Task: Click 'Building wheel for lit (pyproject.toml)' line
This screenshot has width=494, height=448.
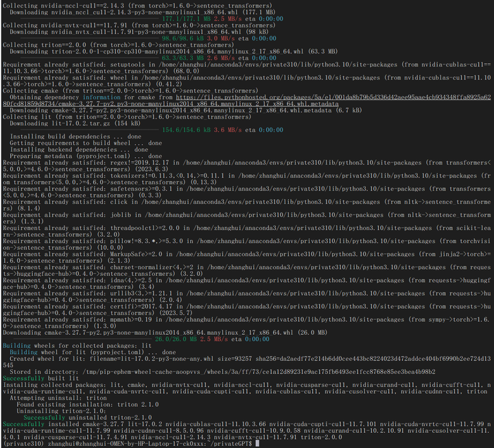Action: tap(93, 352)
